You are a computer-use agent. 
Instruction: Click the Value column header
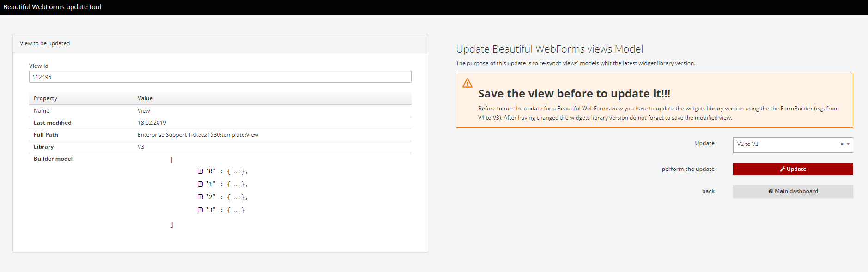(x=145, y=98)
